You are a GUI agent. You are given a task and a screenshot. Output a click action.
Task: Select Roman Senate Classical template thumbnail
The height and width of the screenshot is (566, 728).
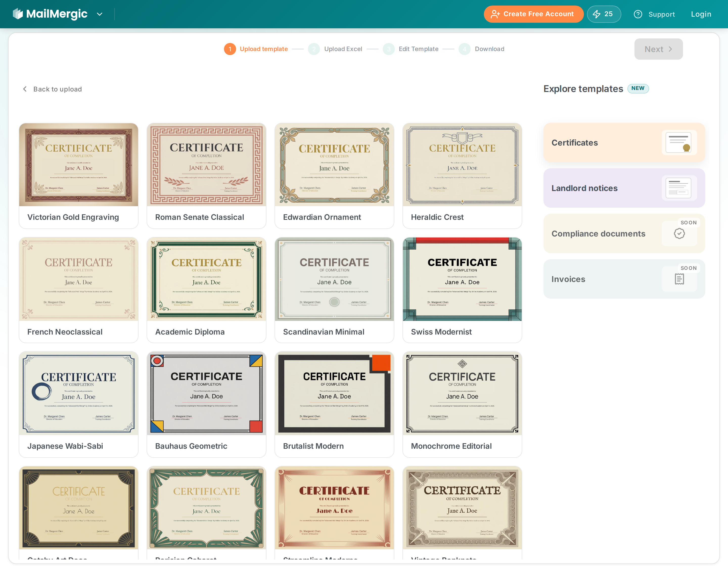click(x=206, y=164)
